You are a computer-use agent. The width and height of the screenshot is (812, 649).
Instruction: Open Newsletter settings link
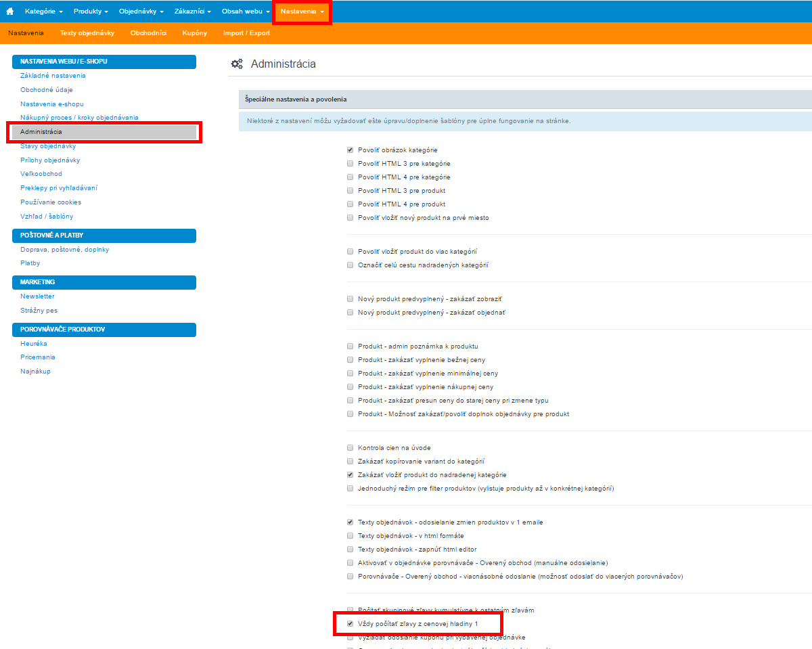[x=37, y=296]
